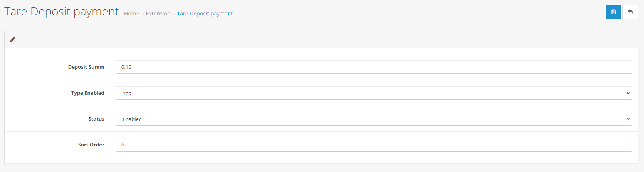Focus the Sort Order input field
The width and height of the screenshot is (644, 172).
[x=374, y=145]
